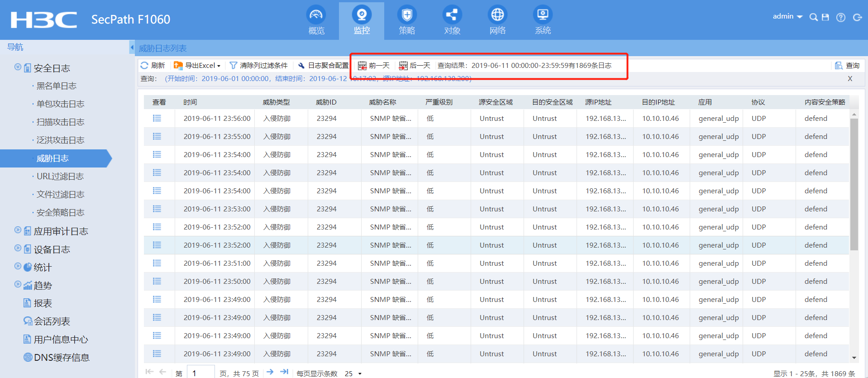Open the admin user dropdown
The width and height of the screenshot is (868, 378).
[787, 16]
